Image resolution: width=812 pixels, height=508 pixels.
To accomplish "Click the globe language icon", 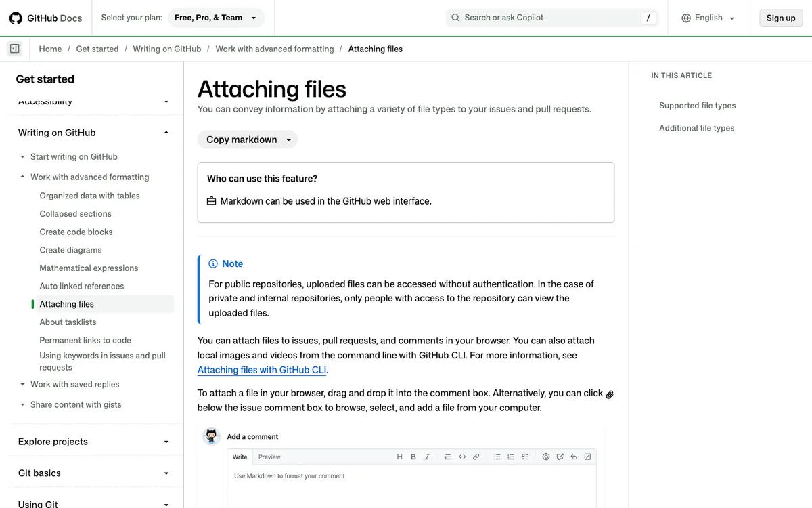I will [x=686, y=18].
